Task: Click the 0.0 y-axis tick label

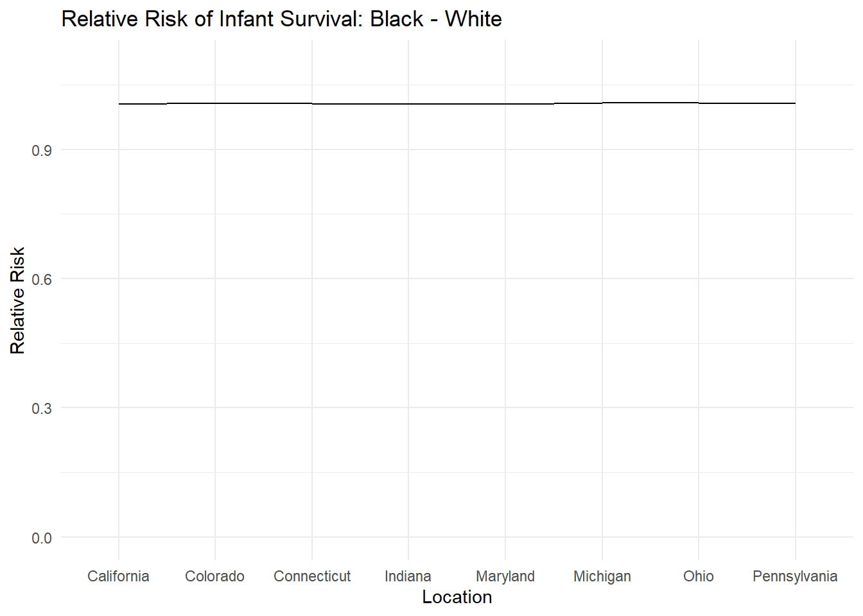Action: [x=42, y=538]
